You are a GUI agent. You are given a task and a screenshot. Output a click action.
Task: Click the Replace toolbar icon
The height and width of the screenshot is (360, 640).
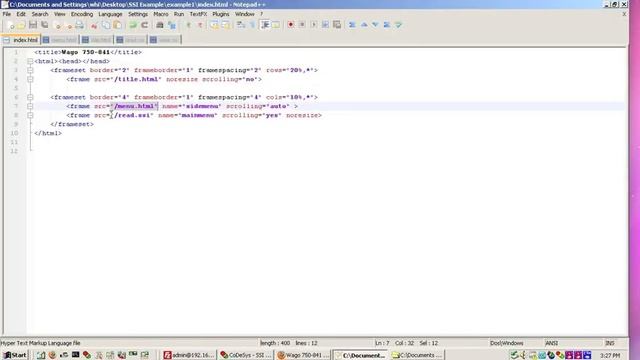172,25
